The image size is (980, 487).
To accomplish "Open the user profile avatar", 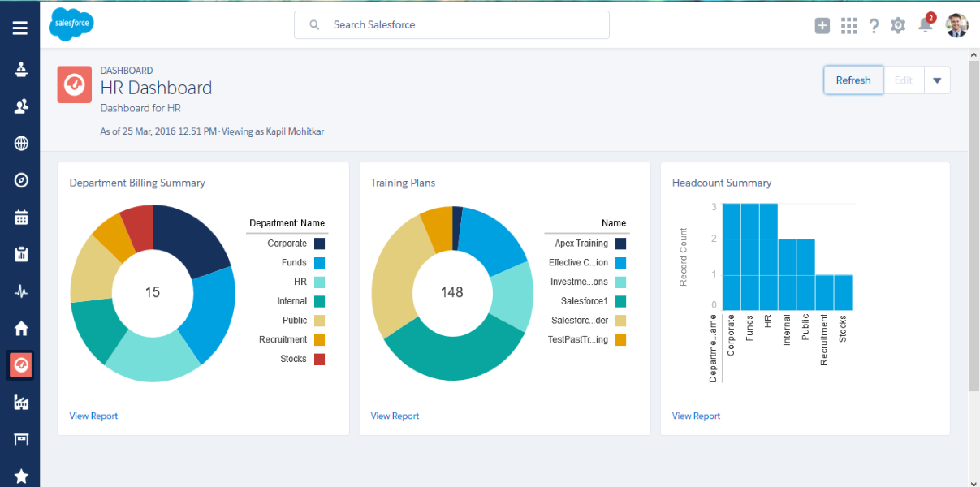I will [x=957, y=25].
